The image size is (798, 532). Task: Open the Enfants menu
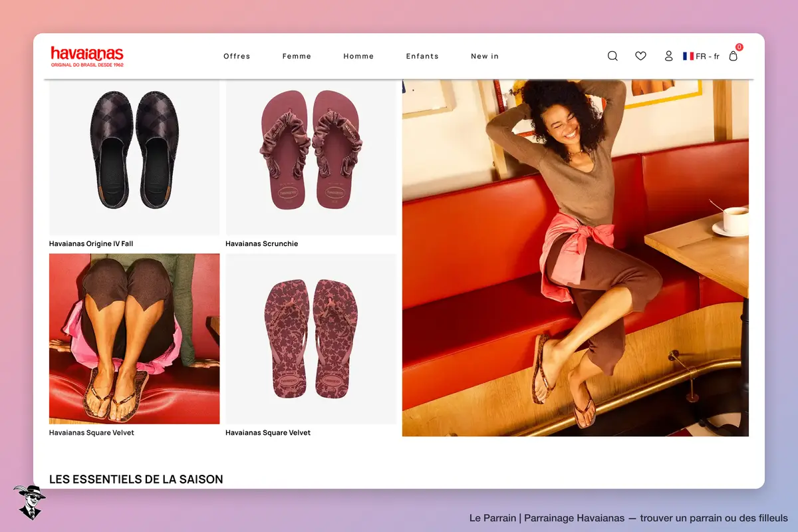pos(422,57)
